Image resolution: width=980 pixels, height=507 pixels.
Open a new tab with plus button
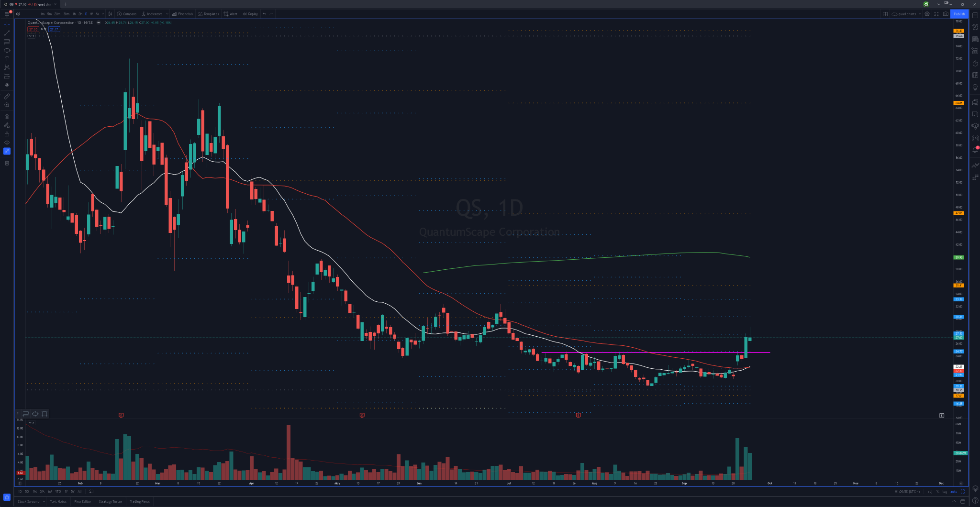[x=66, y=4]
